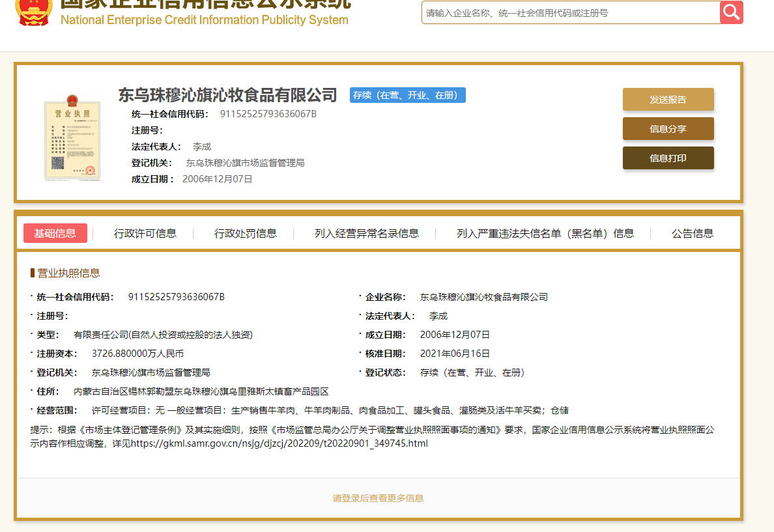Click the header credit code 91152525793636067B
This screenshot has height=532, width=774.
pyautogui.click(x=268, y=114)
